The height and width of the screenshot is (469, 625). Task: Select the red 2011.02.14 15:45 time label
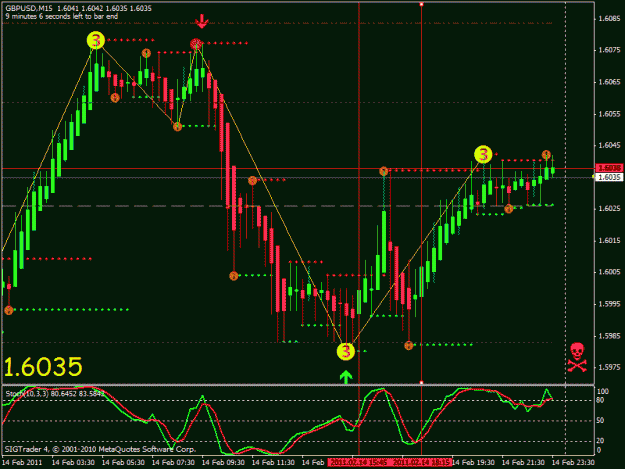point(359,462)
